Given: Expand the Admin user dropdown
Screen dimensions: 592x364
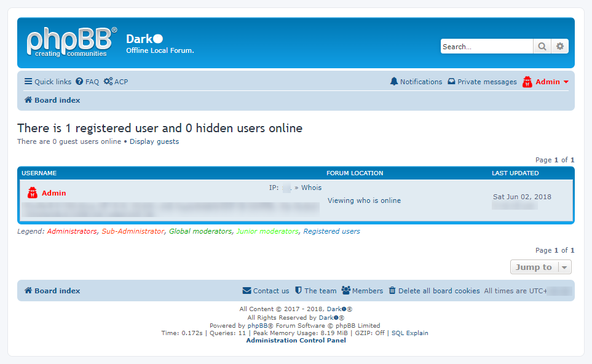Looking at the screenshot, I should (546, 82).
